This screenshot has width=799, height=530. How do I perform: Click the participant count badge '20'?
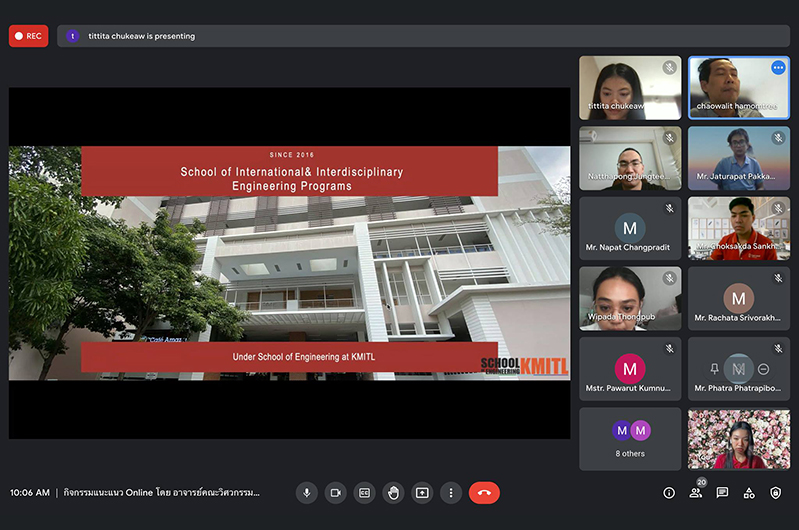click(x=702, y=482)
